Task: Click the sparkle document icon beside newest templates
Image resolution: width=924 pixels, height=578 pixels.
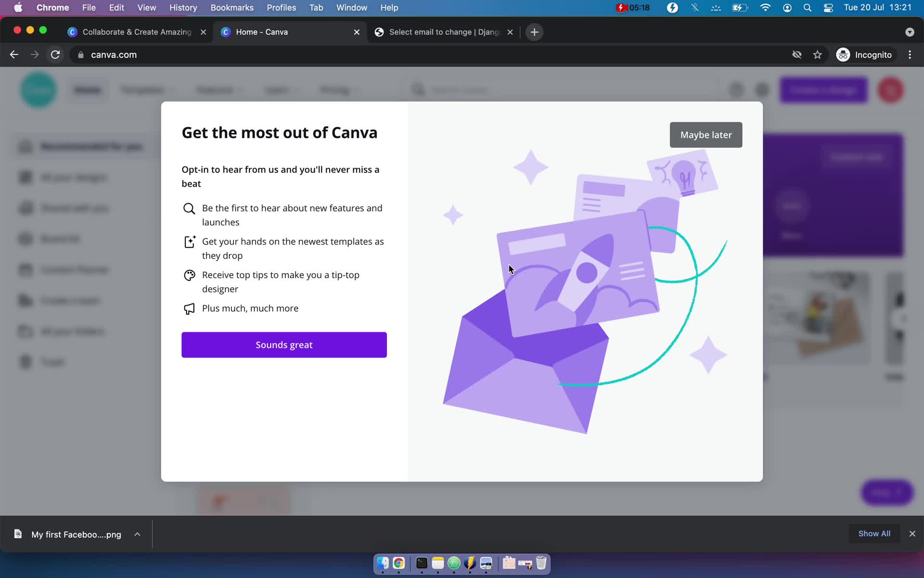Action: (x=190, y=242)
